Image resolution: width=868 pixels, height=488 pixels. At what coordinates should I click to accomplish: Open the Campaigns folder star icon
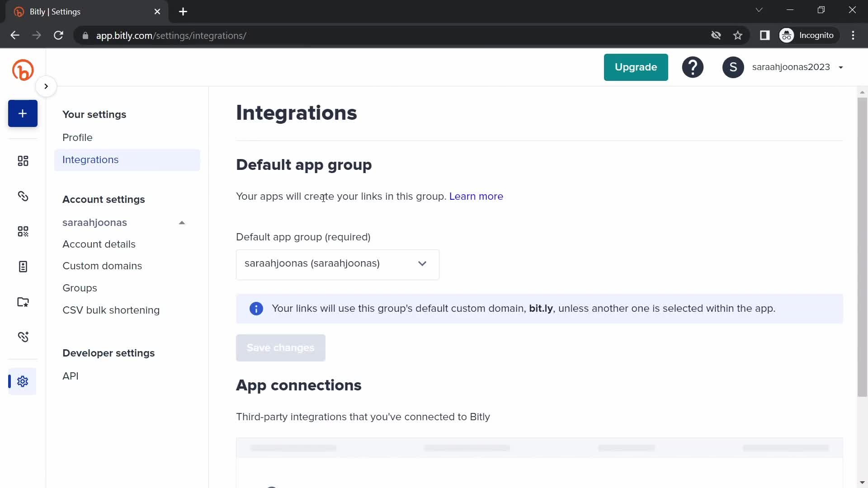click(x=23, y=302)
